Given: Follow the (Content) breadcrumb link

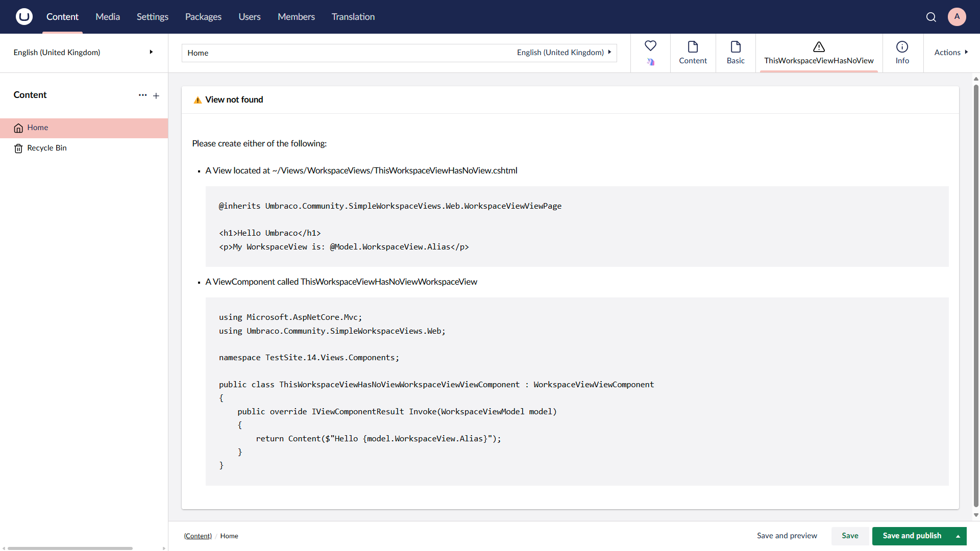Looking at the screenshot, I should click(x=198, y=536).
